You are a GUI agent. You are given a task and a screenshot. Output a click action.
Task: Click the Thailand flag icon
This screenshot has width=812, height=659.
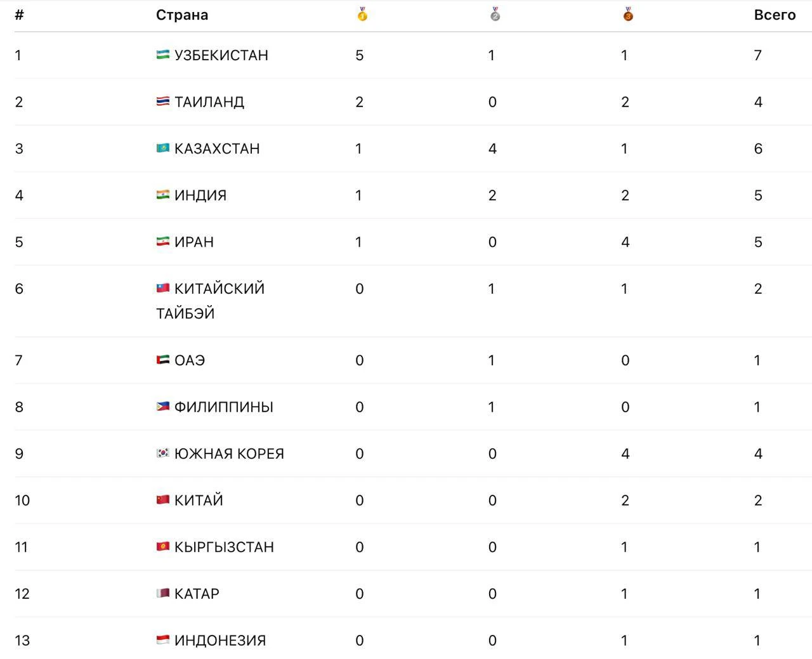click(x=163, y=101)
